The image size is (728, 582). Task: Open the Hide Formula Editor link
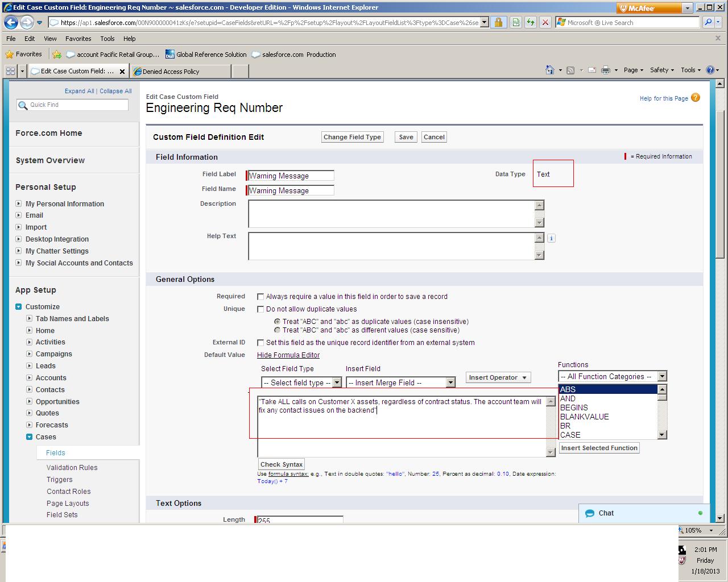288,355
